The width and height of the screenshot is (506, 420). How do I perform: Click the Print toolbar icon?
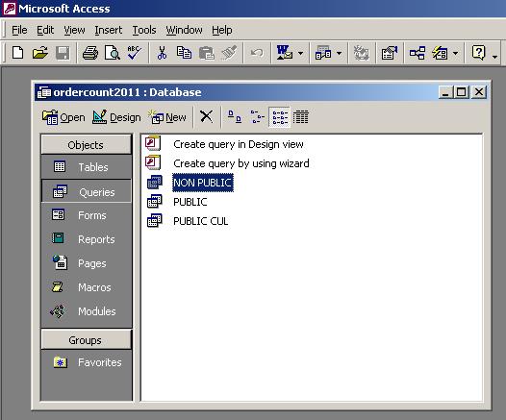tap(90, 53)
